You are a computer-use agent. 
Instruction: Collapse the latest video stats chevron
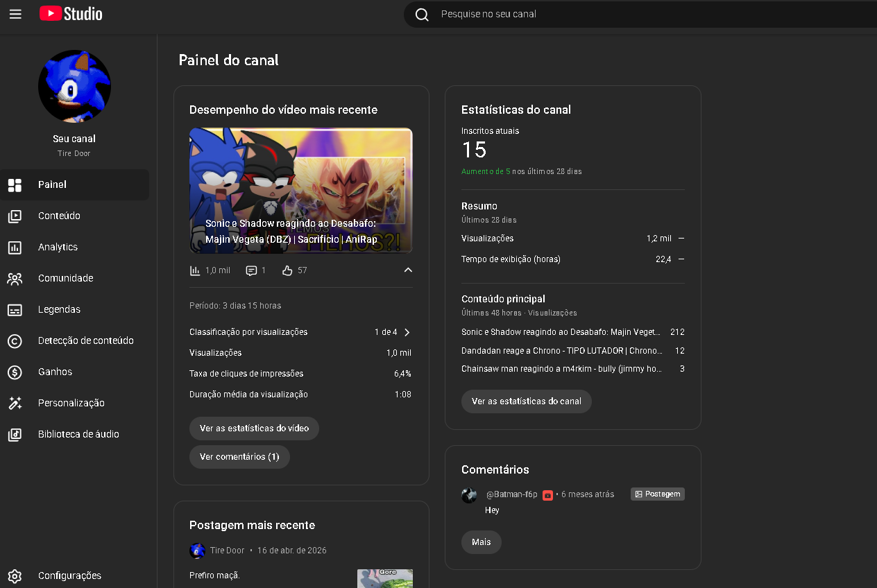click(x=408, y=270)
